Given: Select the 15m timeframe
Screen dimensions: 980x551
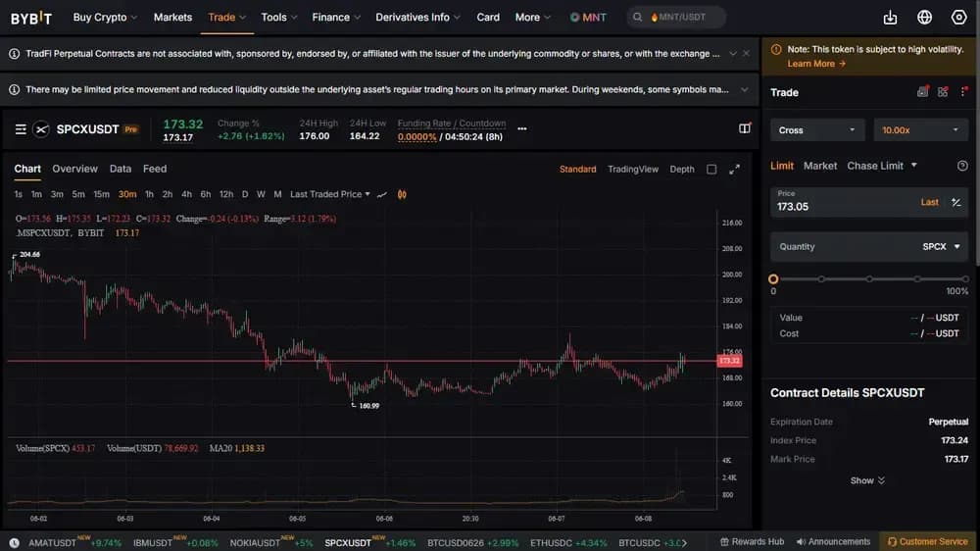Looking at the screenshot, I should click(x=101, y=194).
